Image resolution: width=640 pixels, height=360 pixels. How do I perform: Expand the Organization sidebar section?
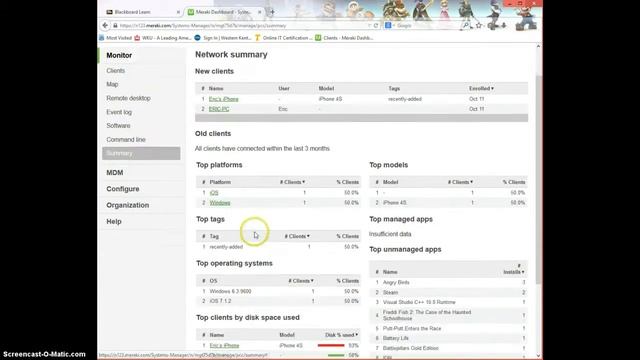[x=128, y=205]
